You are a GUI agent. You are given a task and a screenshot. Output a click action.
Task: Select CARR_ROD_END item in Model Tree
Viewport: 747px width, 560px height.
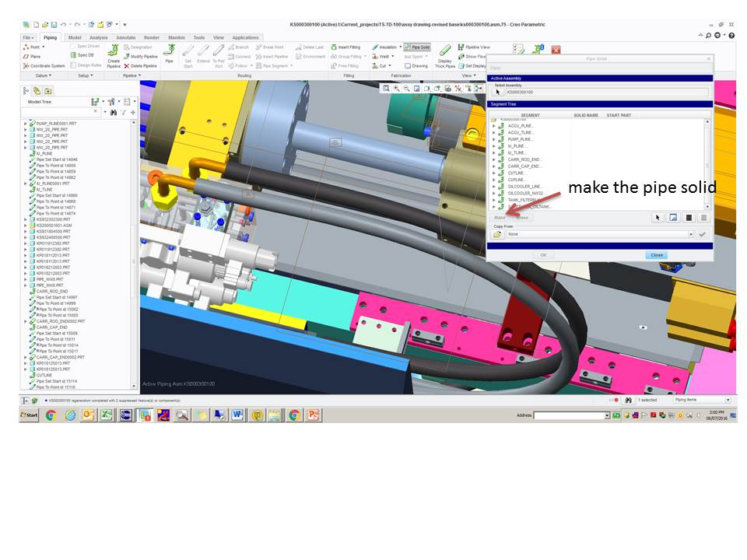tap(52, 292)
